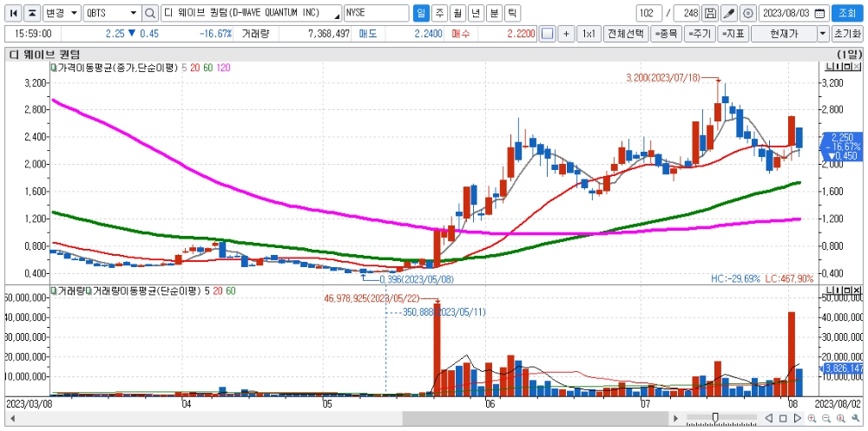Click the LC:467,90% text
Image resolution: width=868 pixels, height=431 pixels.
pos(789,279)
